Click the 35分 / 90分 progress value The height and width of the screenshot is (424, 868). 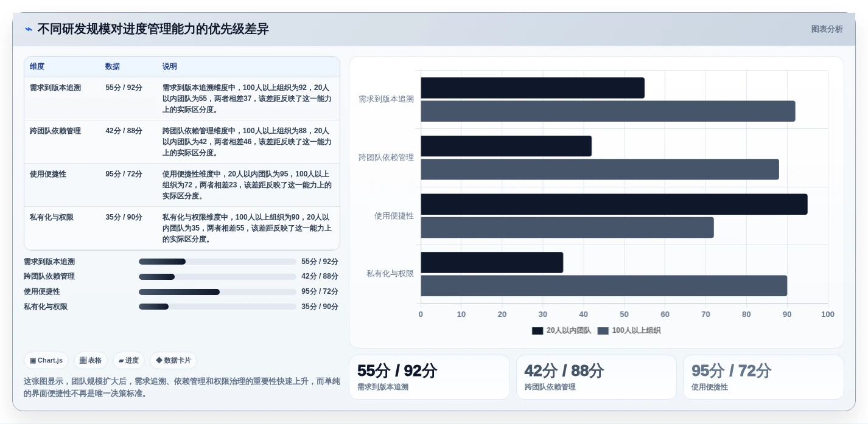320,307
